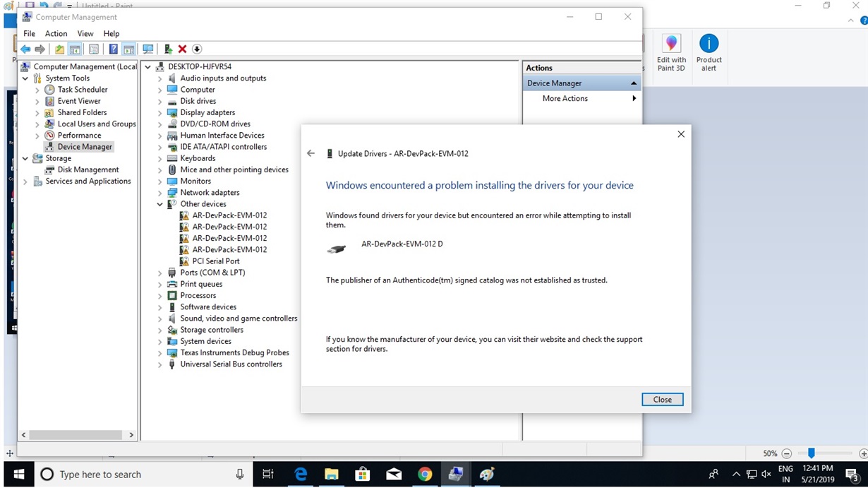Expand Ports (COM & LPT) category

[x=159, y=273]
